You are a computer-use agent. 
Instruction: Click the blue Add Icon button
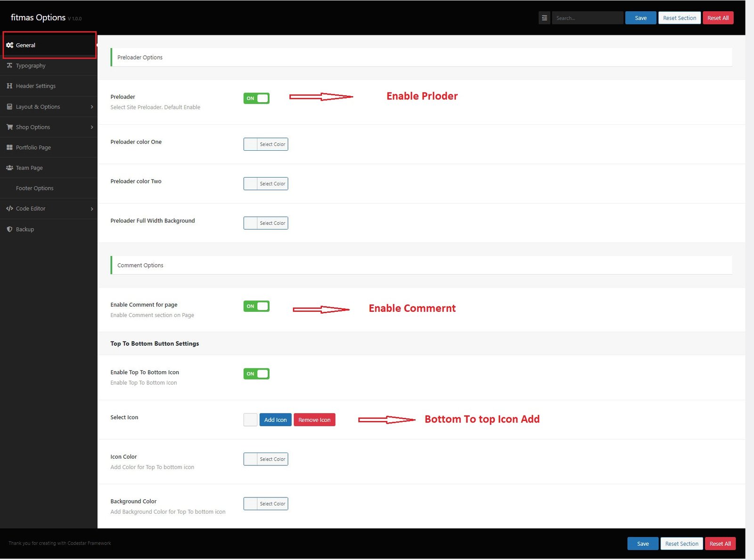point(275,420)
